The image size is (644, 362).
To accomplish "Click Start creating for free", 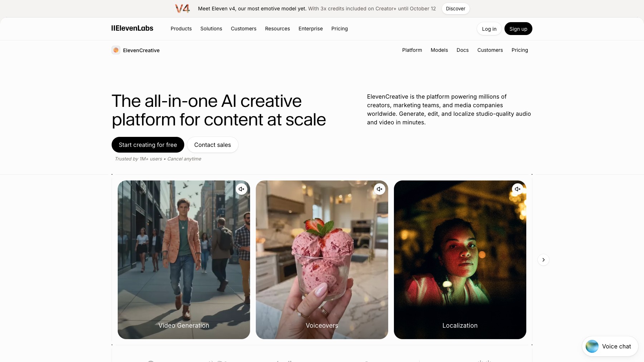I will point(148,145).
